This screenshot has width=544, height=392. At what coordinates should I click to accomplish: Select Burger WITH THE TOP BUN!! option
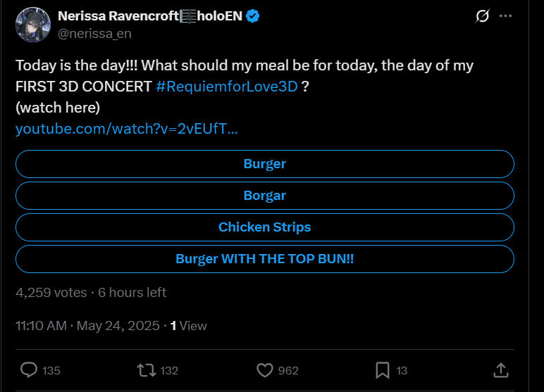(x=264, y=259)
